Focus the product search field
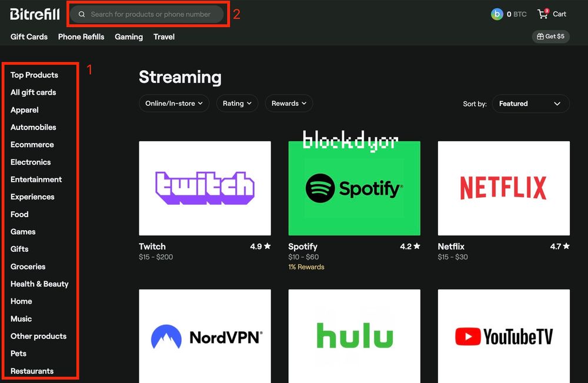 [x=150, y=15]
